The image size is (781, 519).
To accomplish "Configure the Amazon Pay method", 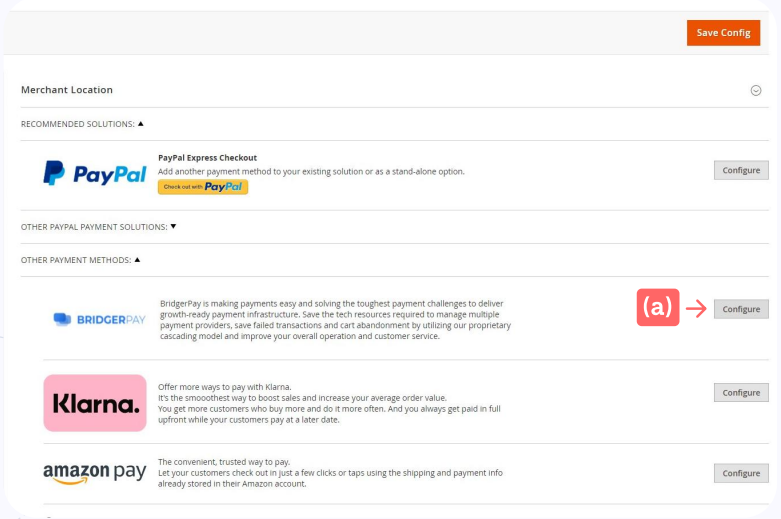I will [x=741, y=473].
